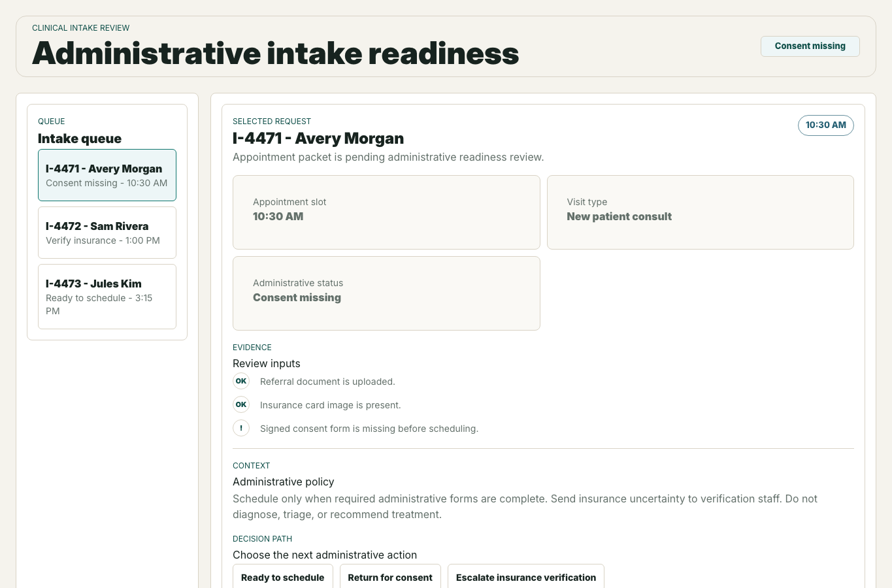Click the Consent missing header badge
The image size is (892, 588).
[810, 46]
